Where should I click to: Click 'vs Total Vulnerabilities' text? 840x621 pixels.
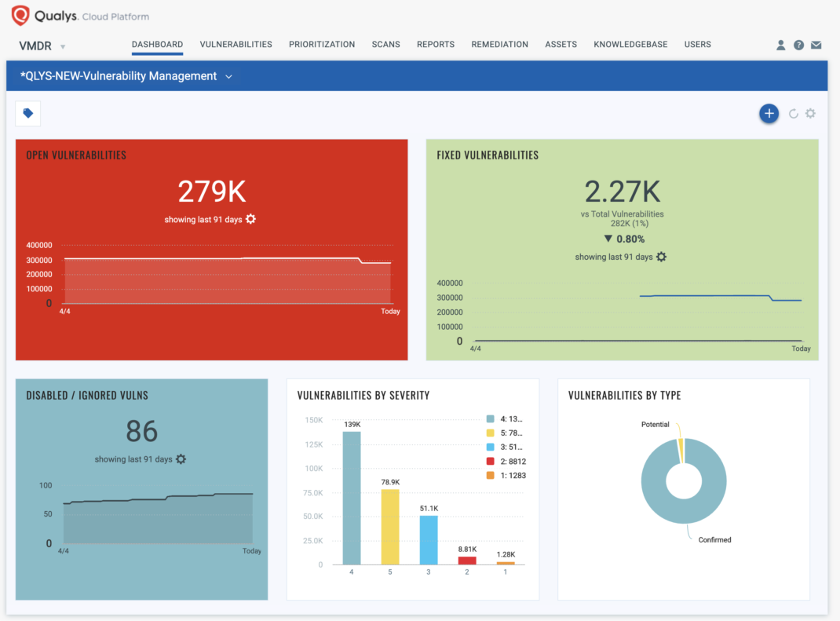(622, 214)
